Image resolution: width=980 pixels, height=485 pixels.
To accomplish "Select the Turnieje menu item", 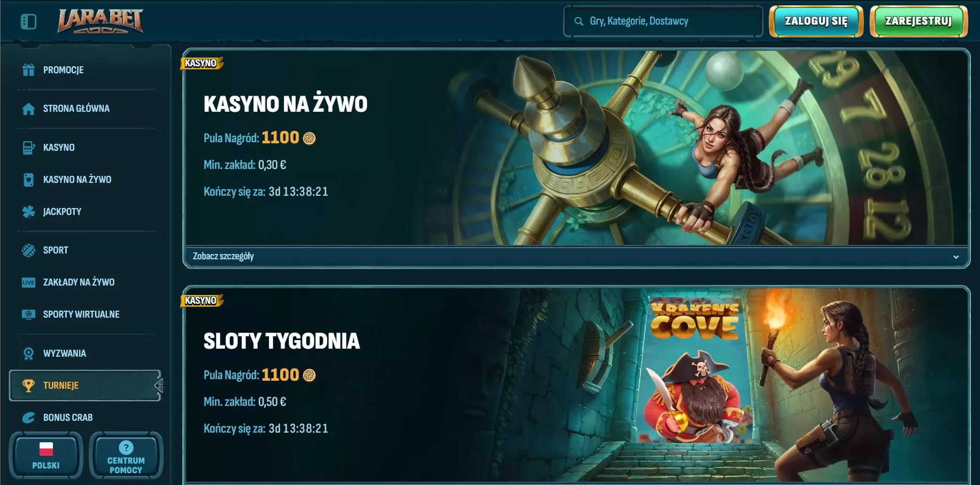I will tap(85, 386).
